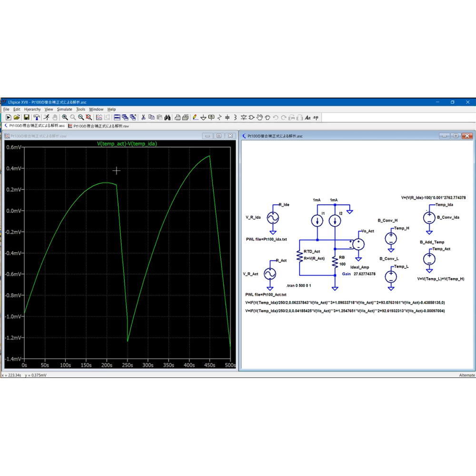
Task: Select the Move open-hand tool
Action: point(259,117)
